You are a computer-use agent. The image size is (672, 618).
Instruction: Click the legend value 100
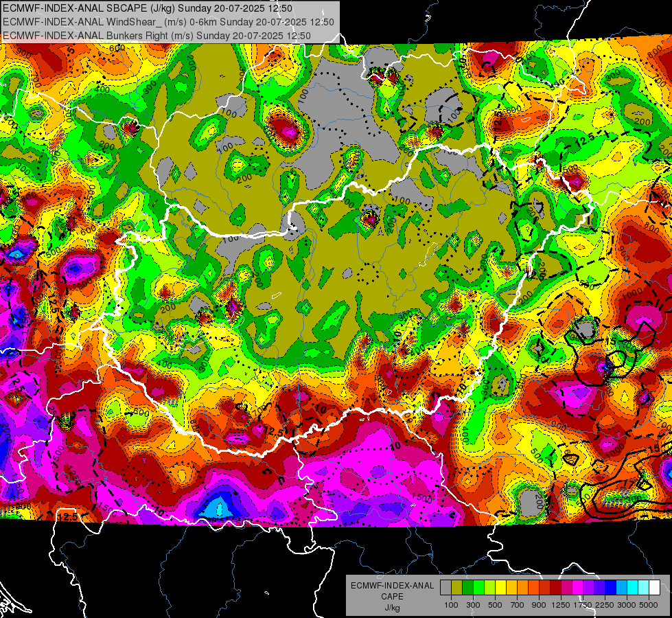click(451, 605)
